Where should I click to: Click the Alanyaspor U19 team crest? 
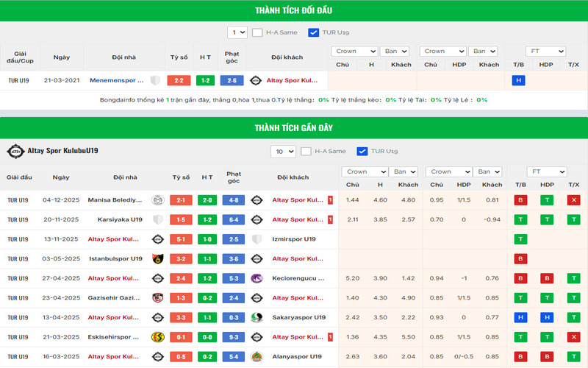click(257, 357)
